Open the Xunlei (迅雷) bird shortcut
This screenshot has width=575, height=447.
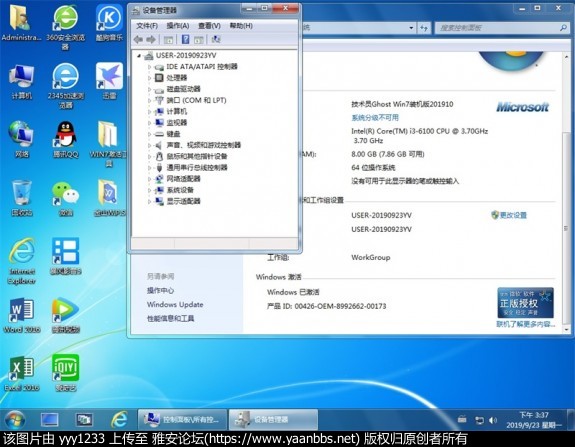(x=109, y=81)
